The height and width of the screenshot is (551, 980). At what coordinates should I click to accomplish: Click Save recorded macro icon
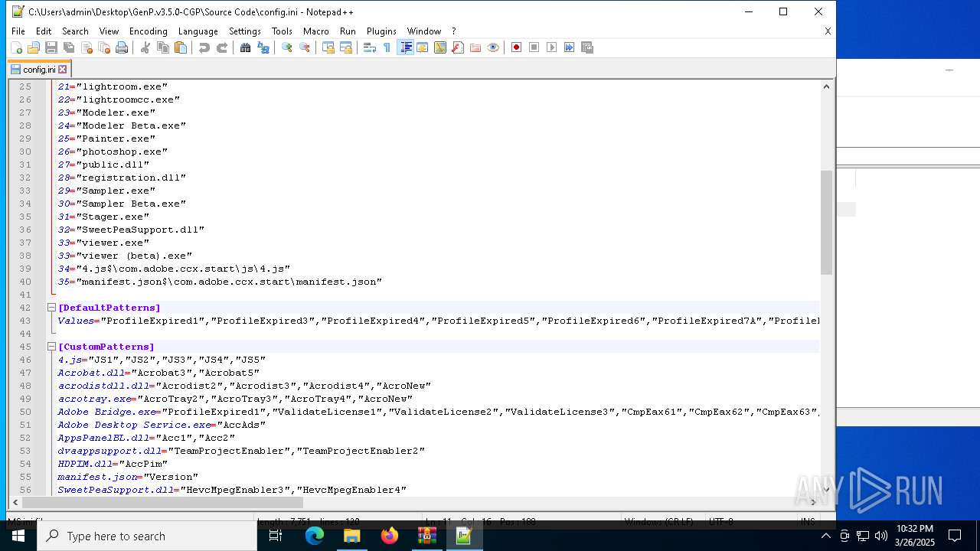point(587,47)
